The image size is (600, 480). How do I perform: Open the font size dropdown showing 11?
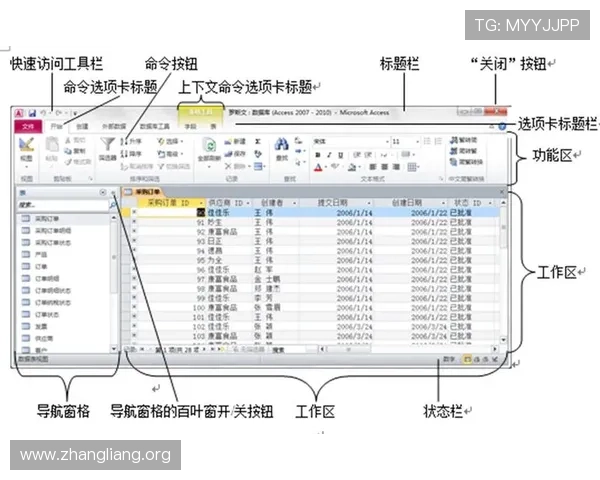coord(417,142)
